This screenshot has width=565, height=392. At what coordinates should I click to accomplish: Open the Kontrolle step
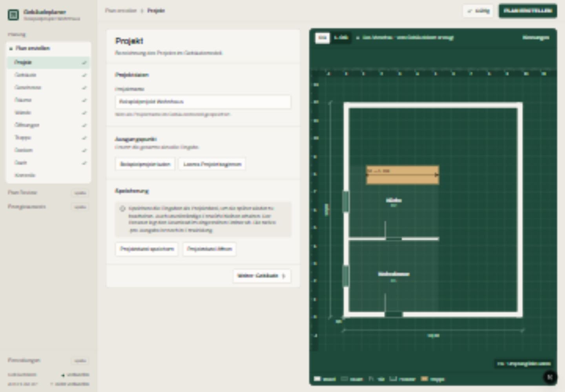tap(49, 175)
